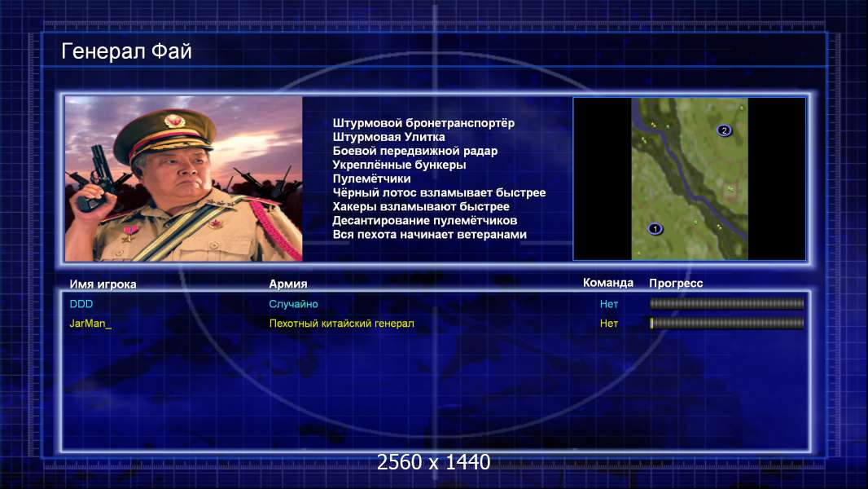Select player name JarMan_

(x=90, y=324)
